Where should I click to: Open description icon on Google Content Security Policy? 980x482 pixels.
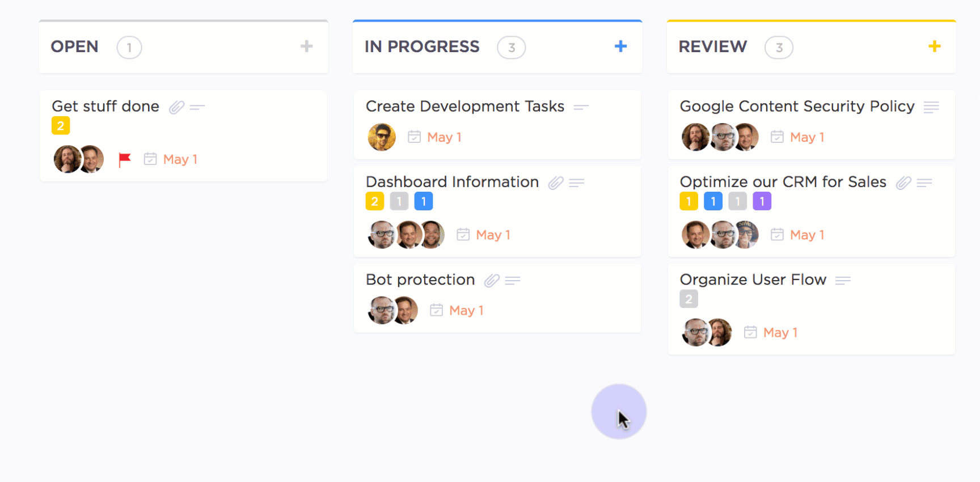tap(931, 107)
